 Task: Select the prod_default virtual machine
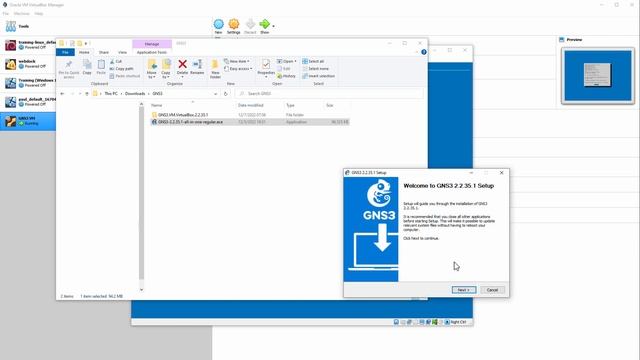tap(28, 102)
